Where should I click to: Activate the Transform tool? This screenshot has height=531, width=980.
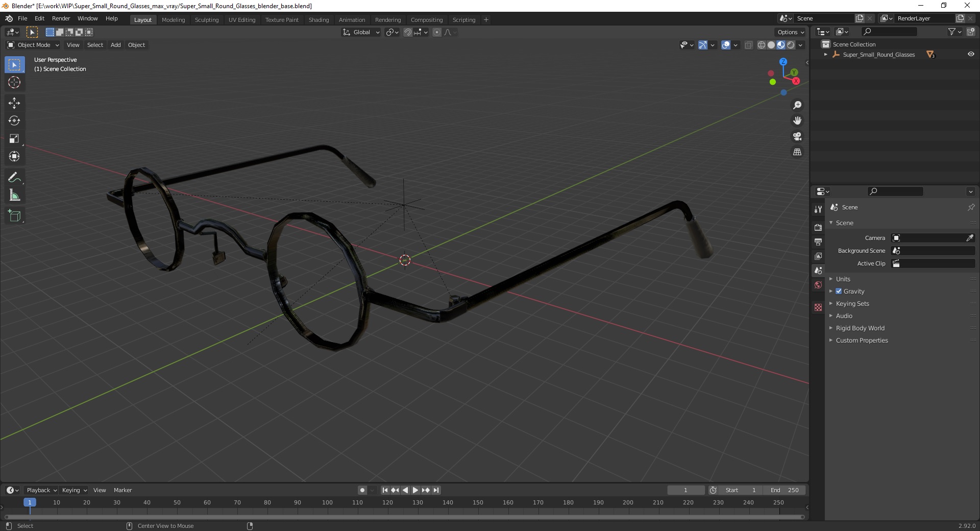click(14, 157)
